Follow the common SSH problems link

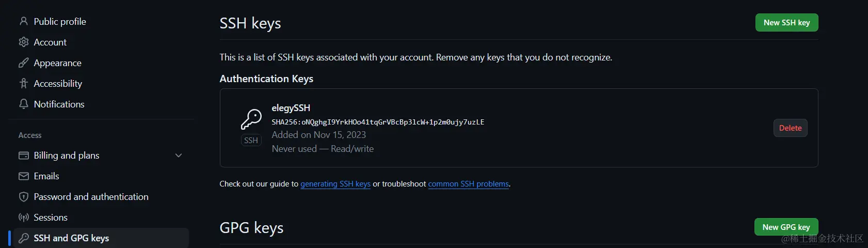[468, 184]
